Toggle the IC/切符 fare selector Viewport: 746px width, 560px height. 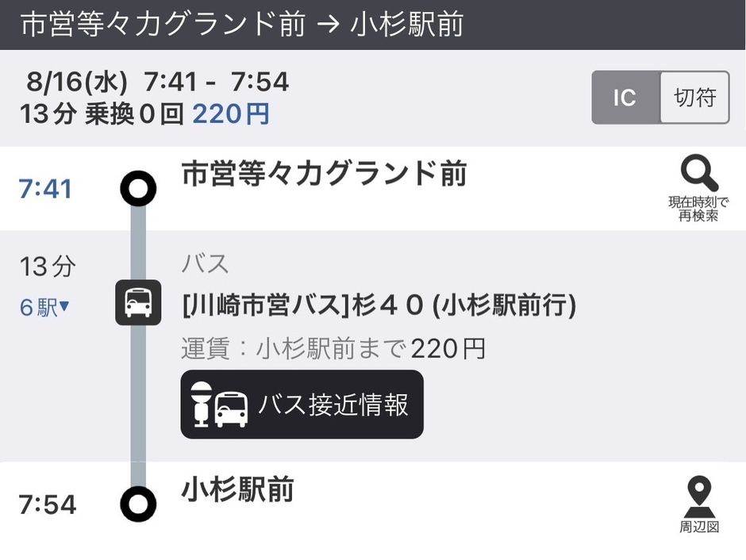(660, 98)
